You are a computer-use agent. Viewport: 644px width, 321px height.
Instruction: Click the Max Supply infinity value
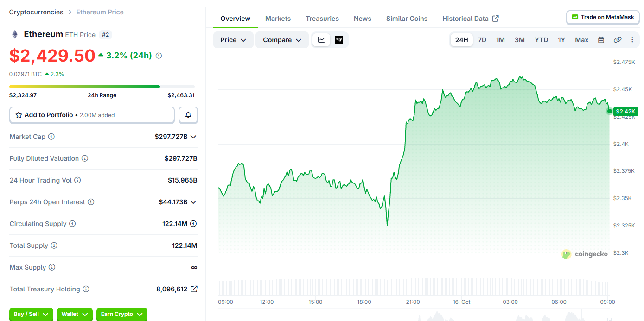[194, 267]
